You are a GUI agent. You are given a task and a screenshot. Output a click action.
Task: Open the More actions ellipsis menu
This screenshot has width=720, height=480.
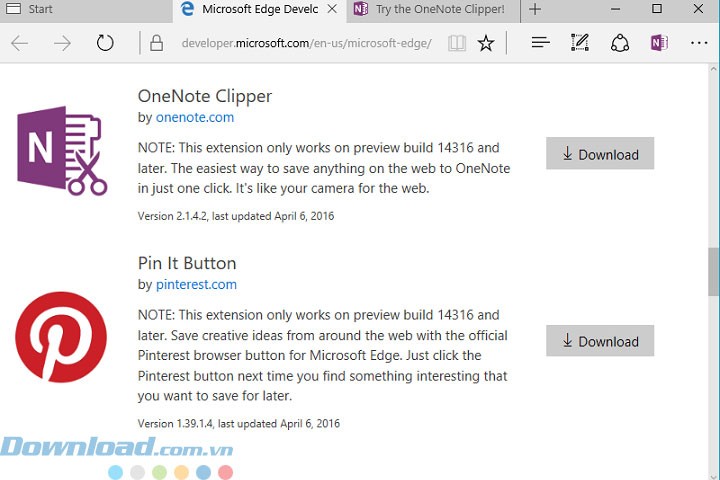[x=698, y=43]
